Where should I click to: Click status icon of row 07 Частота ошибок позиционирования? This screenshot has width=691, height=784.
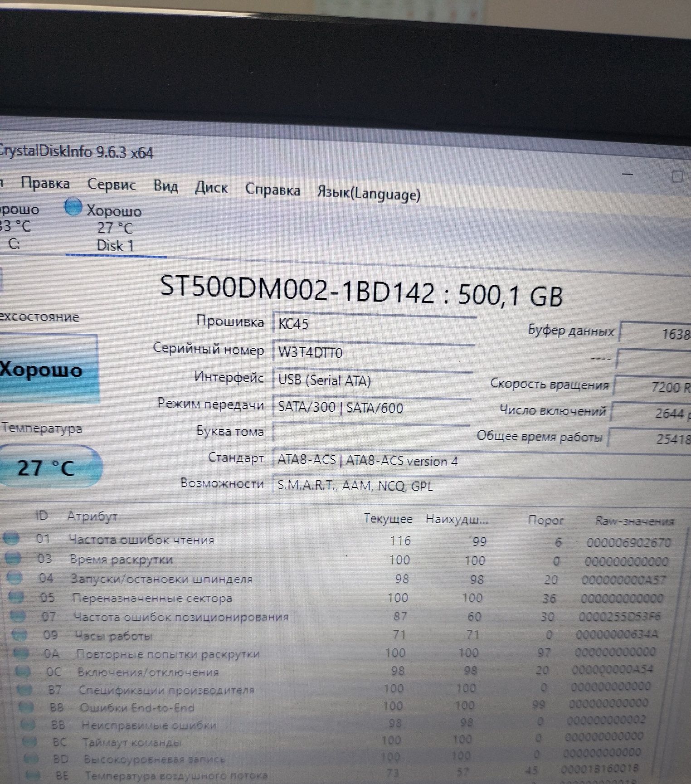(x=19, y=616)
